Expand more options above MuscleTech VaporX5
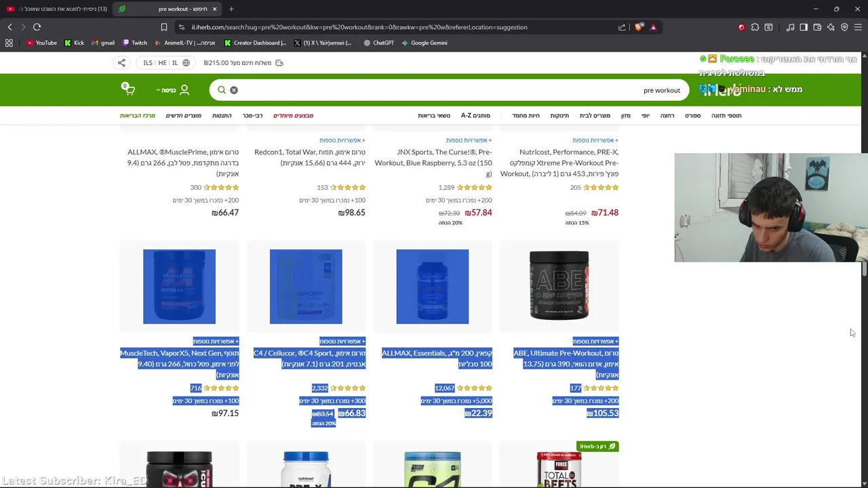This screenshot has height=488, width=868. pos(216,341)
